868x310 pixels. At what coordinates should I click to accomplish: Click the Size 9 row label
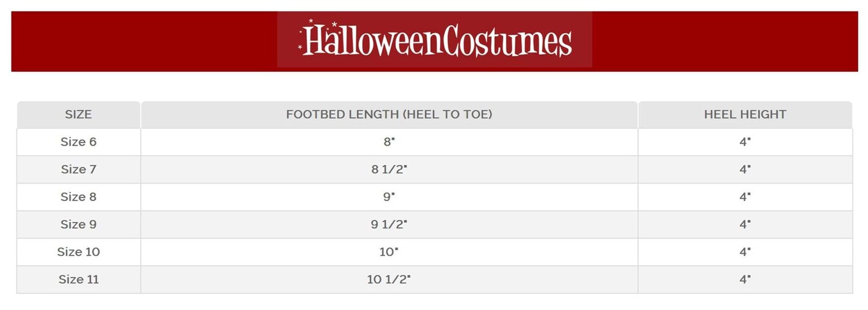(x=78, y=225)
